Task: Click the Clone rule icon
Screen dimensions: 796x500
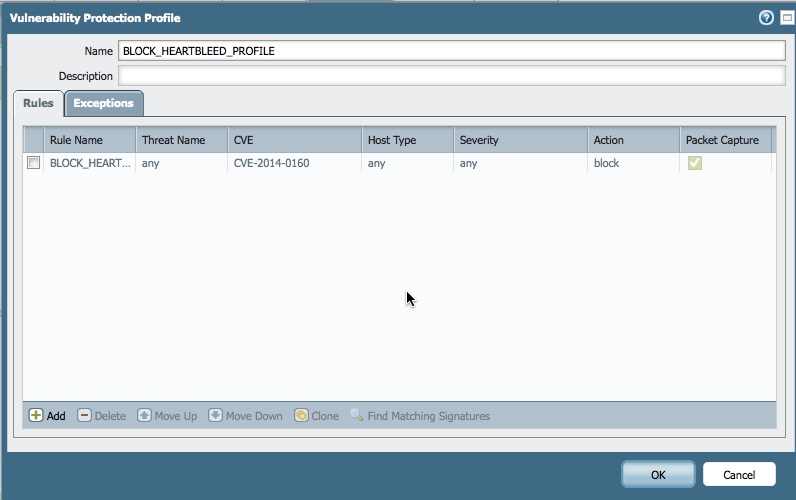Action: 301,416
